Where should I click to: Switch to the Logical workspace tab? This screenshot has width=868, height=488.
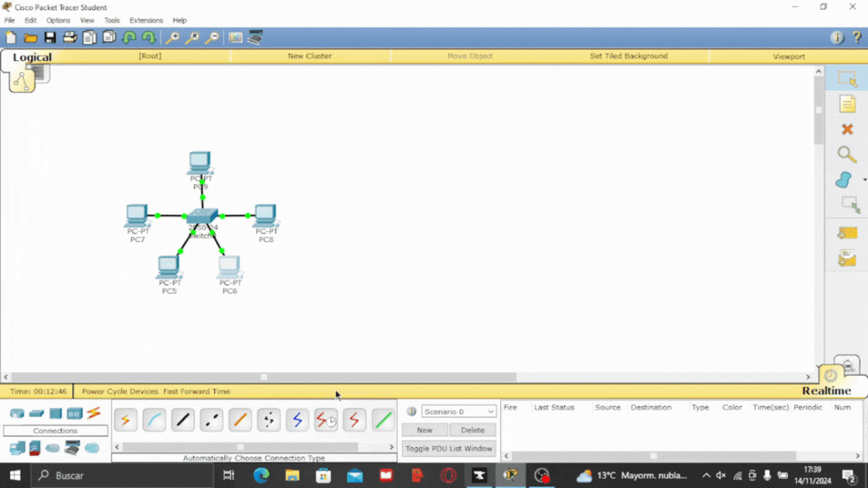[32, 57]
